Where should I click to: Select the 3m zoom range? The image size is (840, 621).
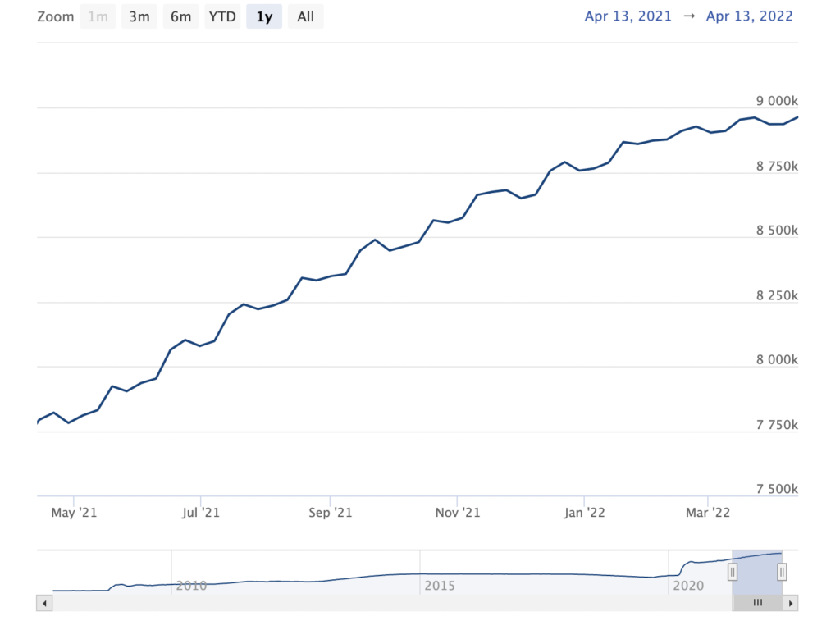pyautogui.click(x=139, y=16)
